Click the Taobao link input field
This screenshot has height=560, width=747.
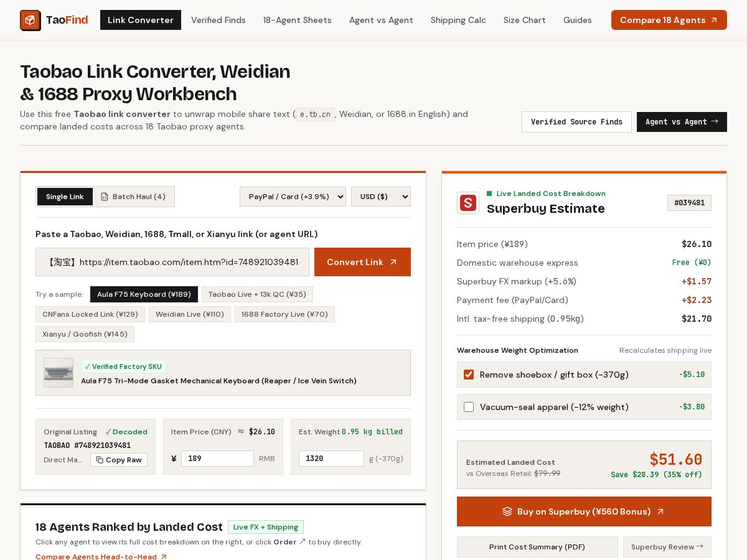[172, 262]
